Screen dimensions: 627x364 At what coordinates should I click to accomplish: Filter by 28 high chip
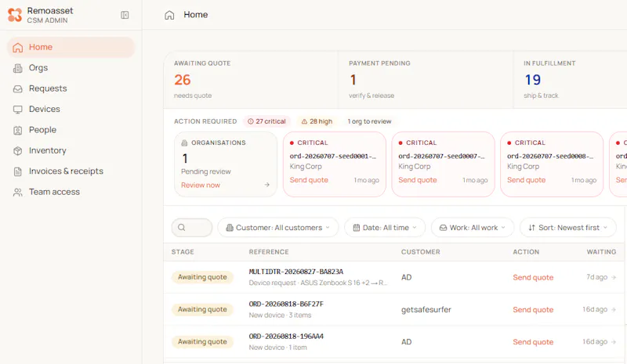[317, 121]
